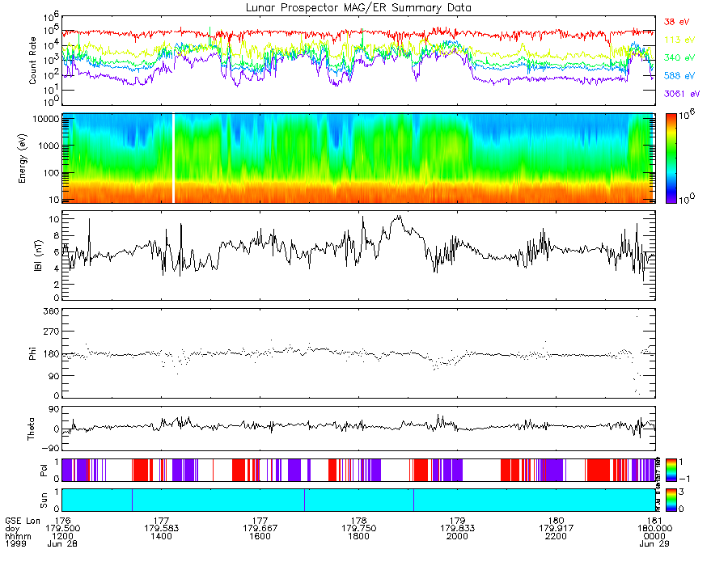
Task: Click the '179.750' day-of-year label
Action: (x=359, y=529)
